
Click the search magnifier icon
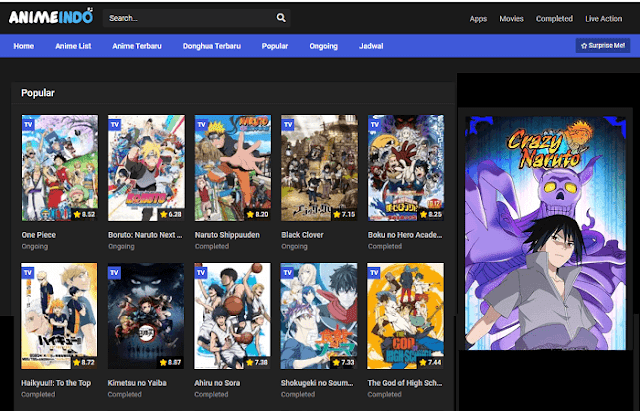(x=281, y=18)
